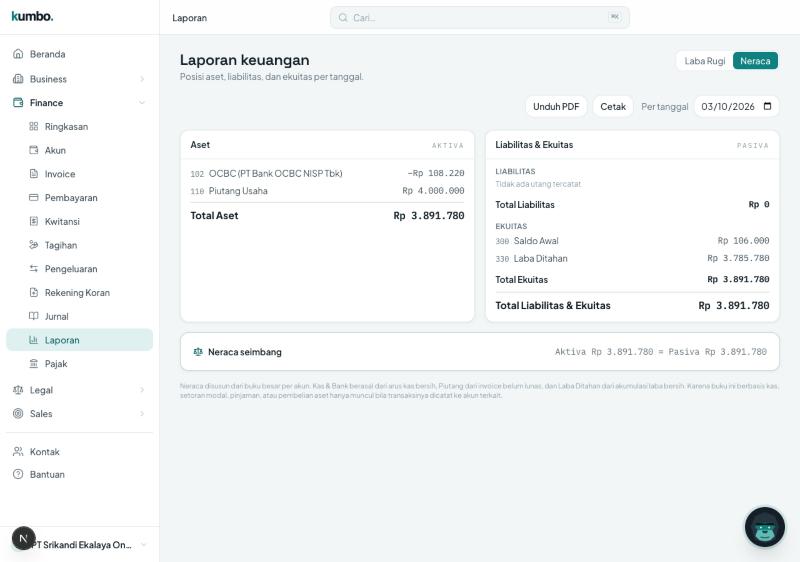This screenshot has height=562, width=800.
Task: Open the Pajak menu item
Action: click(x=80, y=364)
